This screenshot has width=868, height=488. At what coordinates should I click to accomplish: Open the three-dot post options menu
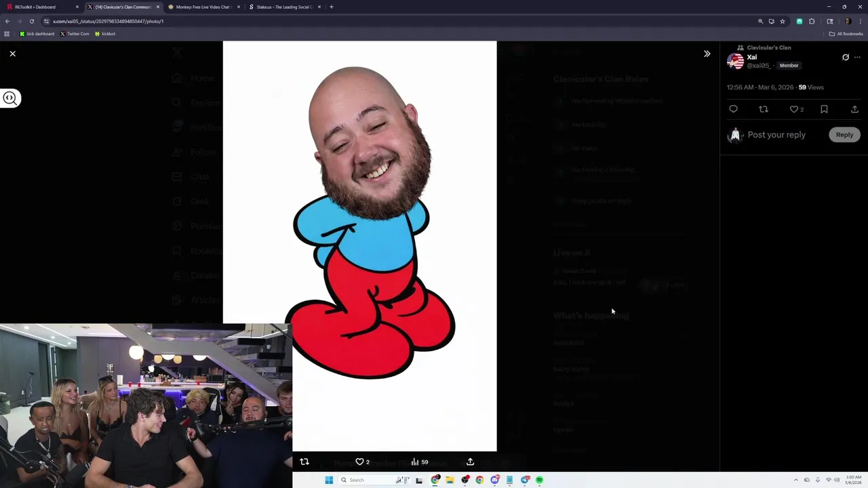pyautogui.click(x=857, y=58)
